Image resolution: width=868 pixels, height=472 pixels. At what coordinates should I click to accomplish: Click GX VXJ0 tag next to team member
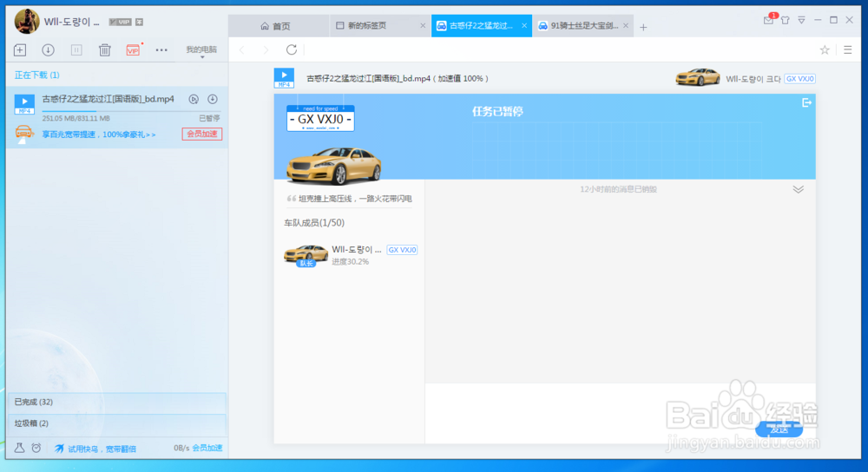click(402, 250)
